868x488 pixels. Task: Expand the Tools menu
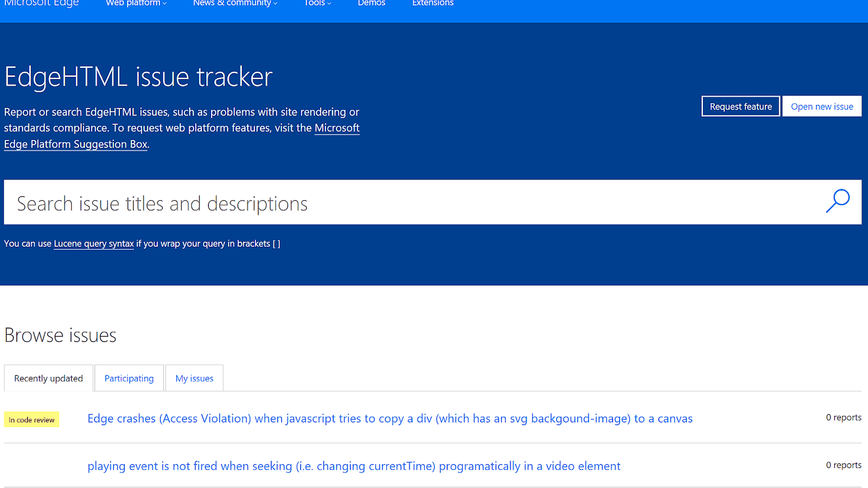click(317, 3)
